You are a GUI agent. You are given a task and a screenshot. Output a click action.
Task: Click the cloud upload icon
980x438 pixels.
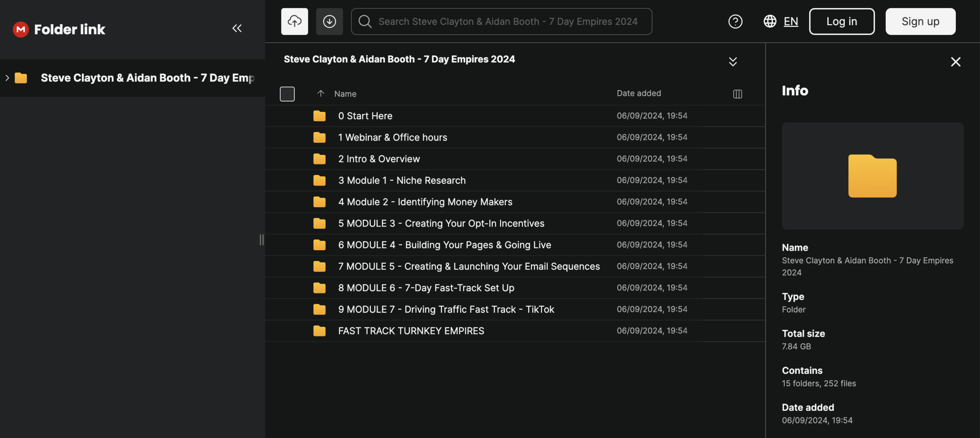[294, 21]
